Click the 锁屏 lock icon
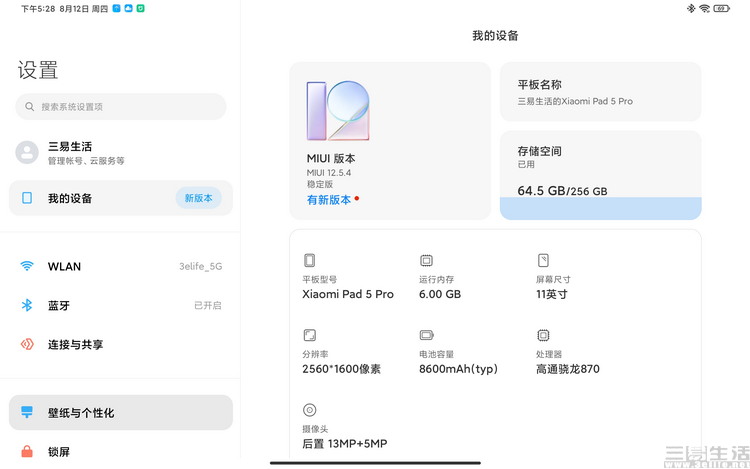This screenshot has height=469, width=750. (x=27, y=451)
